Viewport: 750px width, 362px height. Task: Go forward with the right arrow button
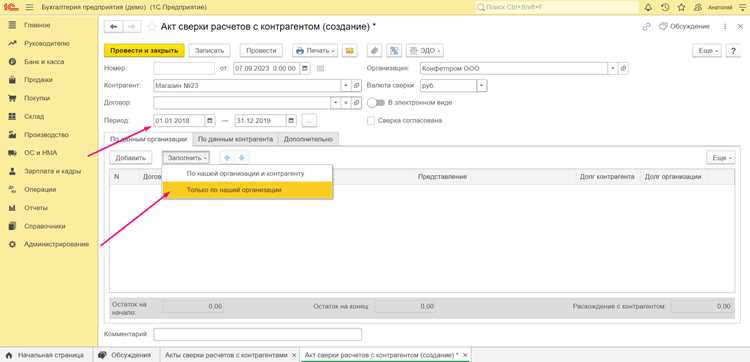(x=132, y=27)
